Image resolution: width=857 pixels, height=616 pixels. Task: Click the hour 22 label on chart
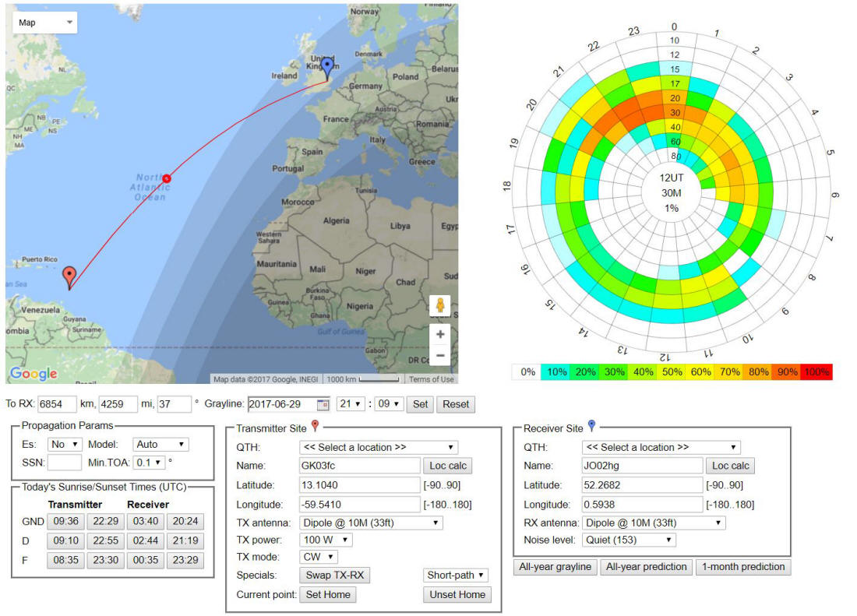(594, 47)
